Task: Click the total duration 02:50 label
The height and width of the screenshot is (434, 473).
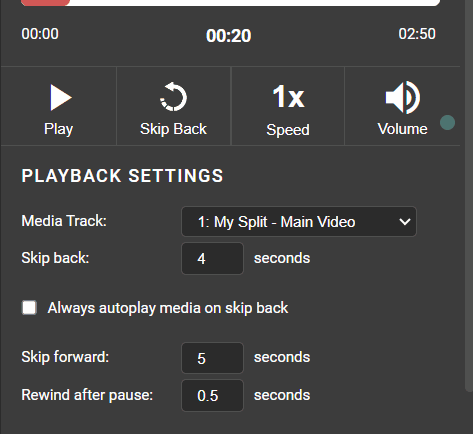Action: point(417,34)
